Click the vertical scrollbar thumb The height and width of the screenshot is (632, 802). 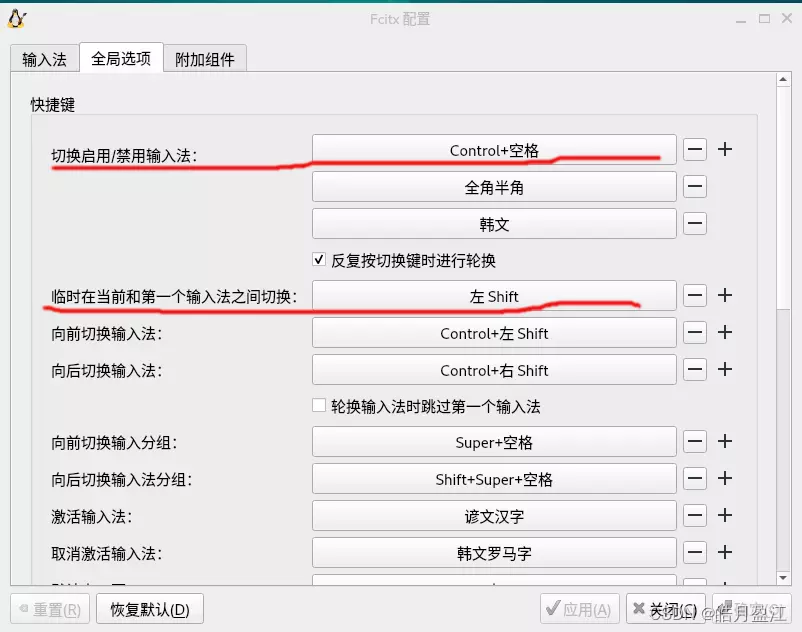[783, 197]
